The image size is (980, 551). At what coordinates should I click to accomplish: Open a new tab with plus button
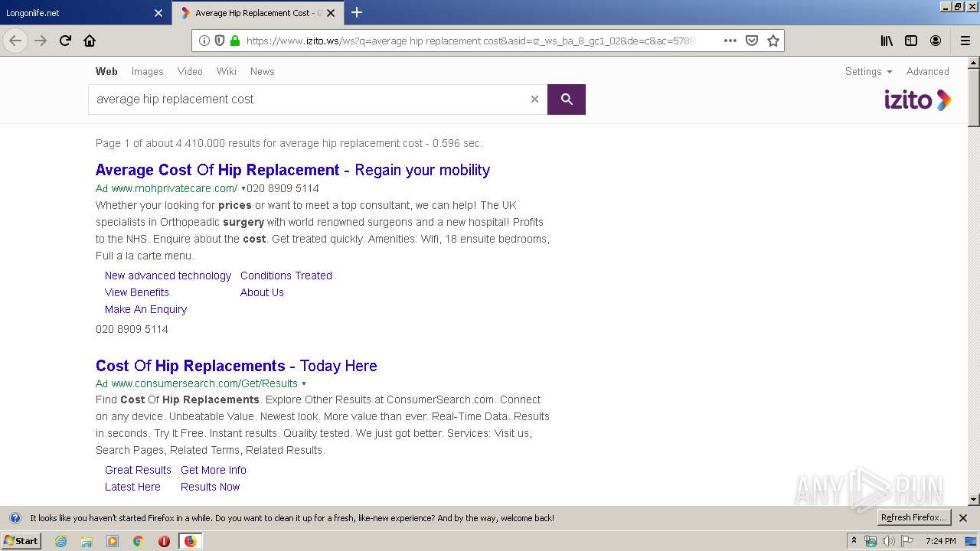pos(357,12)
